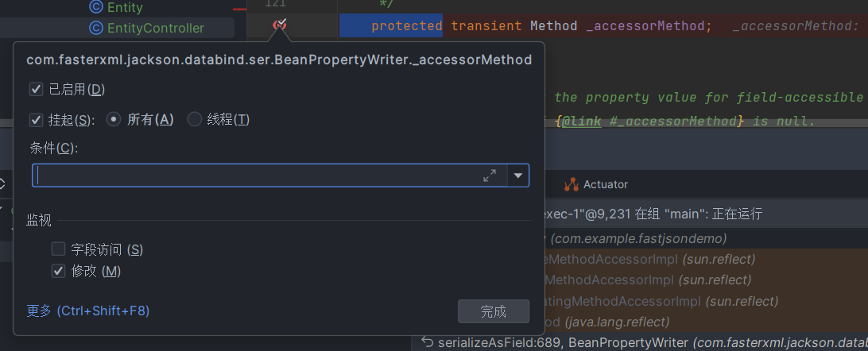Switch to the Actuator tab

click(x=596, y=184)
